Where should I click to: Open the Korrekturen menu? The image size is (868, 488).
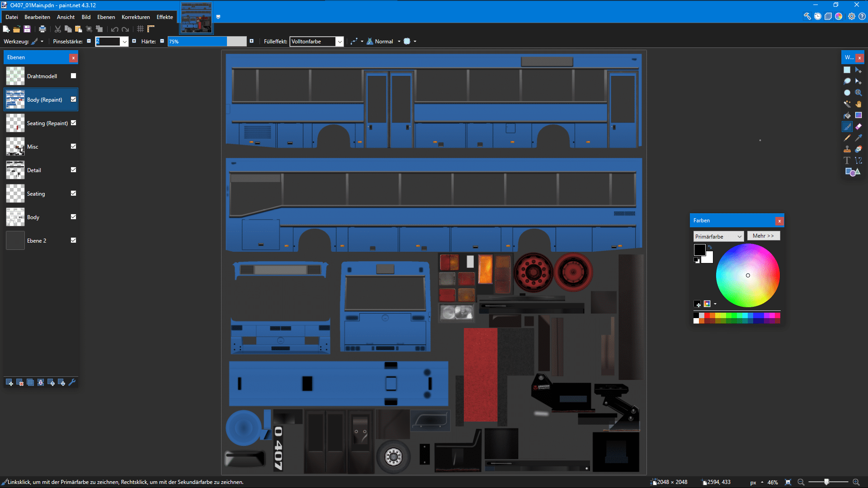click(136, 17)
